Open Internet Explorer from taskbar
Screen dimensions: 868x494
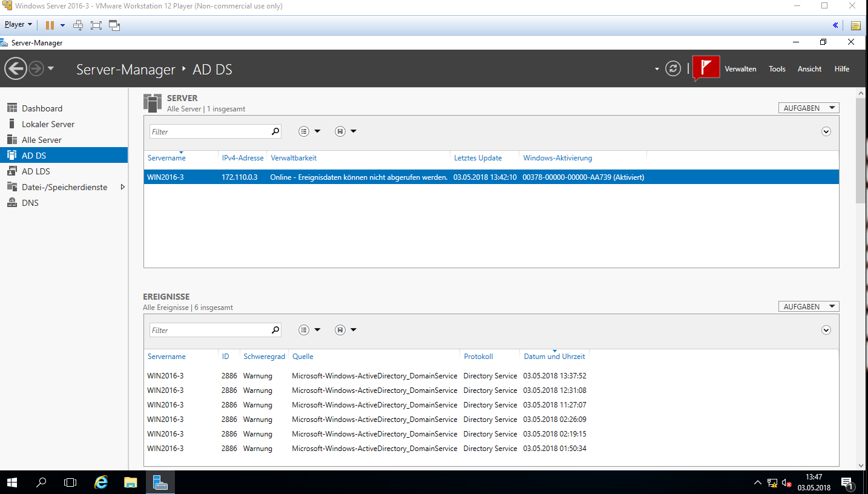[101, 482]
